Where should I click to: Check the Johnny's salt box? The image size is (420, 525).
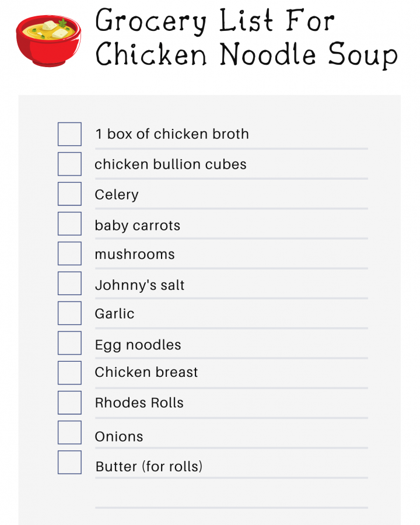click(x=69, y=283)
